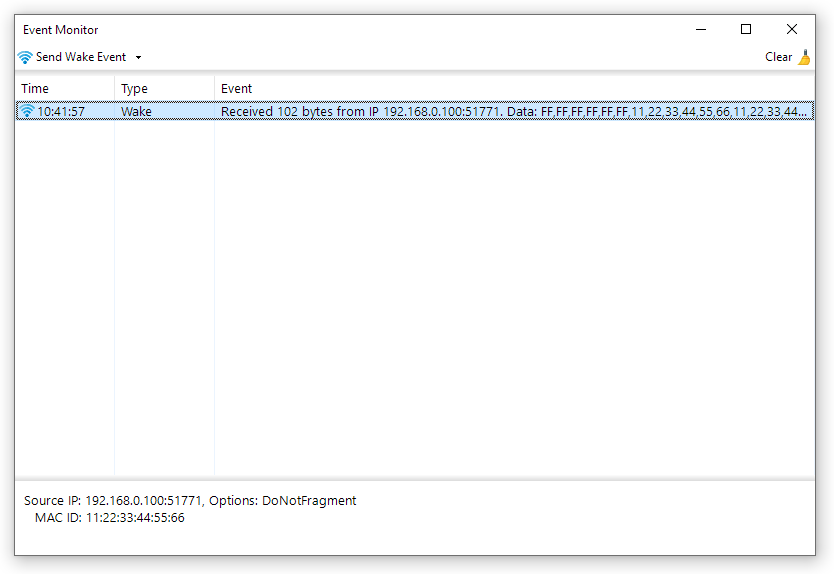Click the divider between Time and Type headers
This screenshot has width=834, height=574.
[114, 89]
